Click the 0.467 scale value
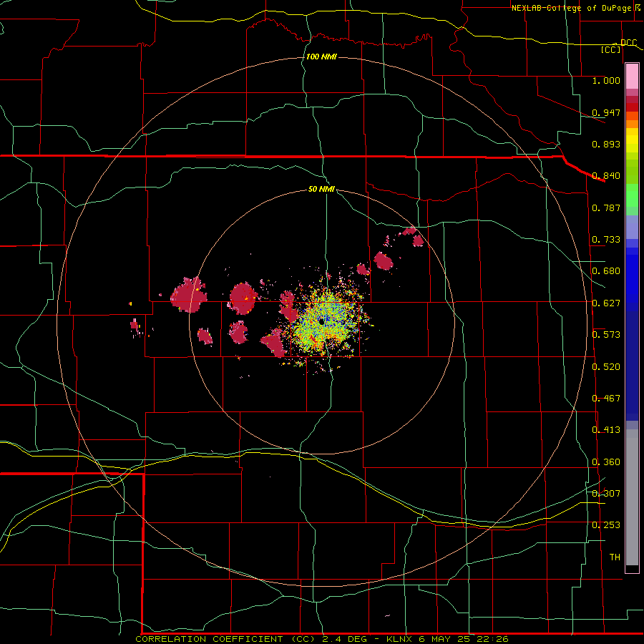The image size is (644, 644). coord(606,399)
